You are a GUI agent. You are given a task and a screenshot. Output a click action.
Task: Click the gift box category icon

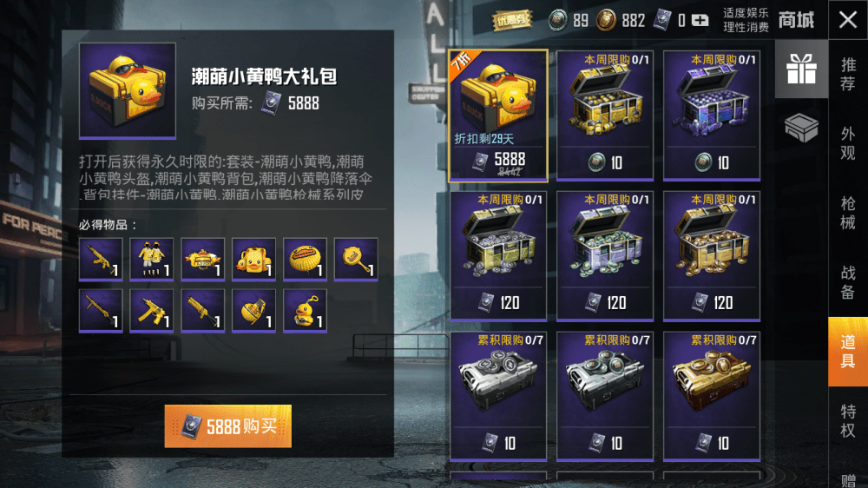[x=801, y=69]
